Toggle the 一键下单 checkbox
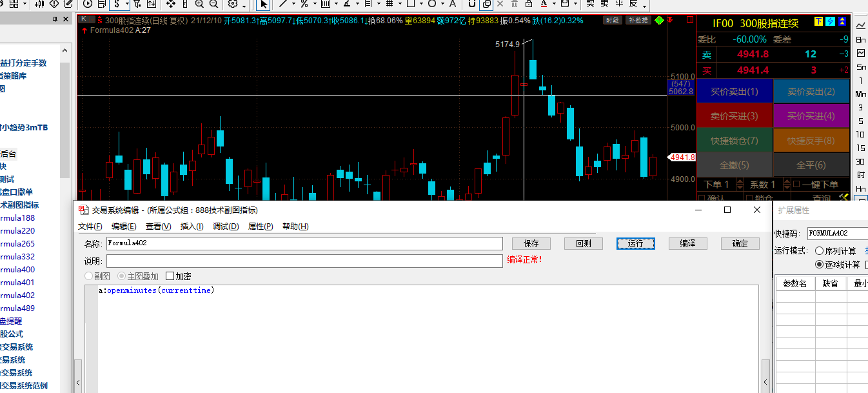The height and width of the screenshot is (393, 868). coord(796,185)
